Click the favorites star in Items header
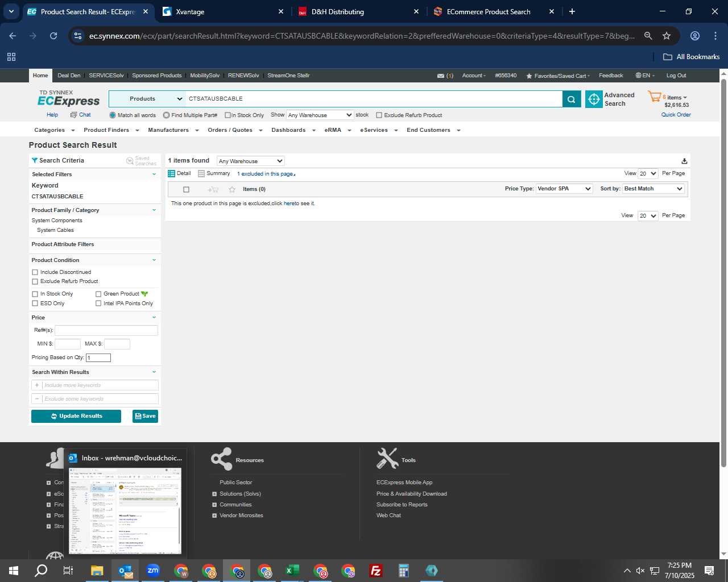728x582 pixels. coord(231,189)
